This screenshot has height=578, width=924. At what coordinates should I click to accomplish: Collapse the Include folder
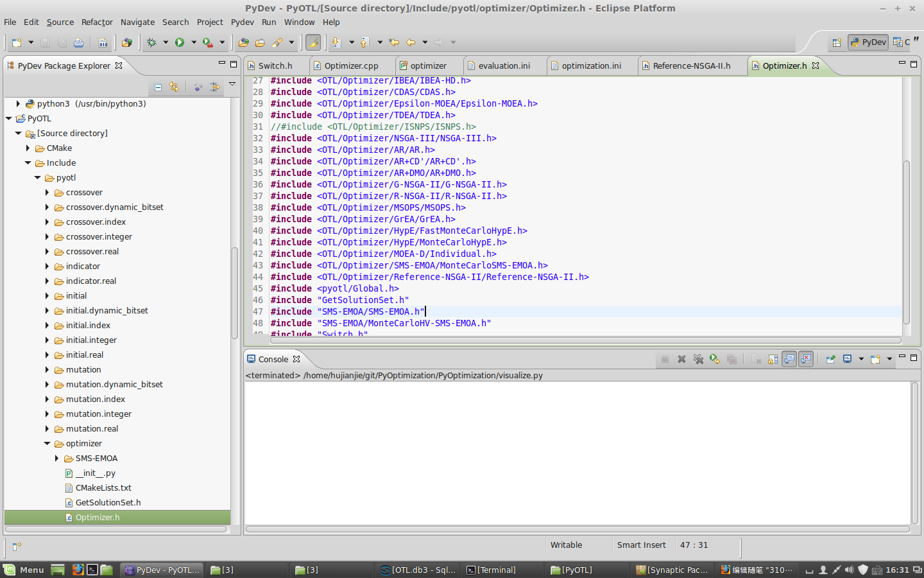pyautogui.click(x=28, y=163)
